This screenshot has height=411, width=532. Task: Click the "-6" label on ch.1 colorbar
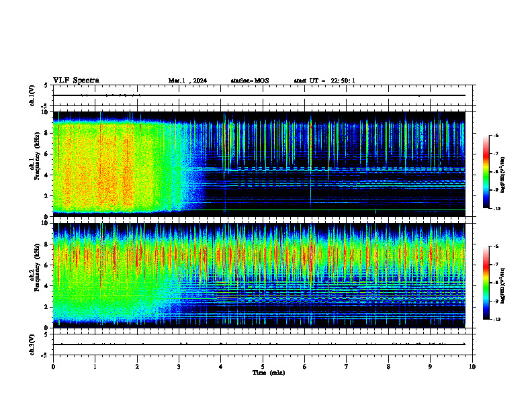click(496, 135)
